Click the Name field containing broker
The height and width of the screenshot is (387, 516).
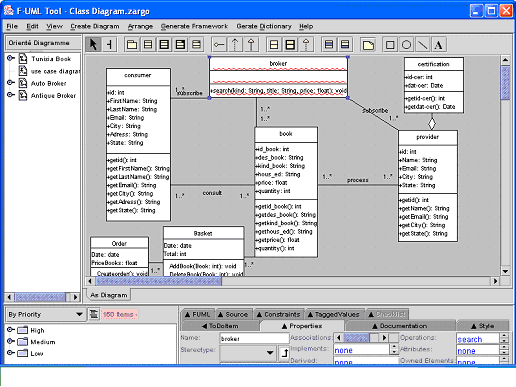pyautogui.click(x=254, y=338)
